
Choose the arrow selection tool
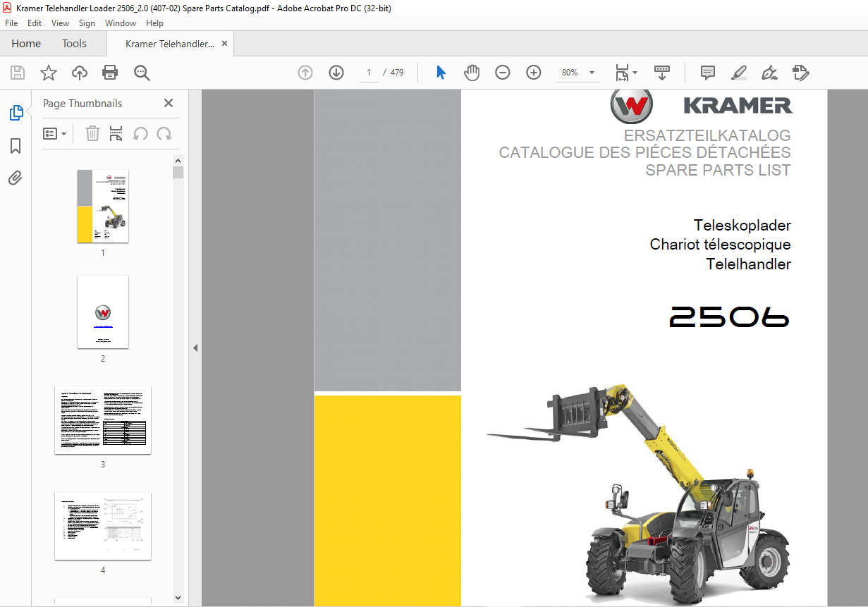pos(441,73)
